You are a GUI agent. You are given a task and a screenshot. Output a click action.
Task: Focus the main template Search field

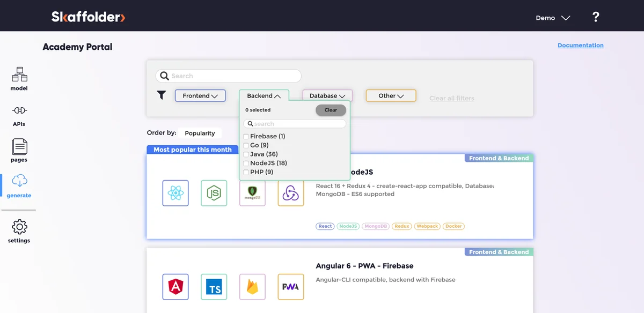[229, 76]
